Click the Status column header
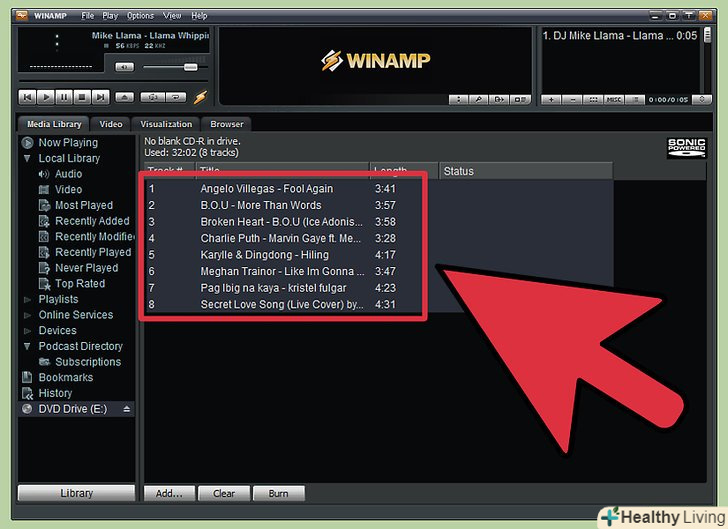This screenshot has height=529, width=728. (526, 171)
